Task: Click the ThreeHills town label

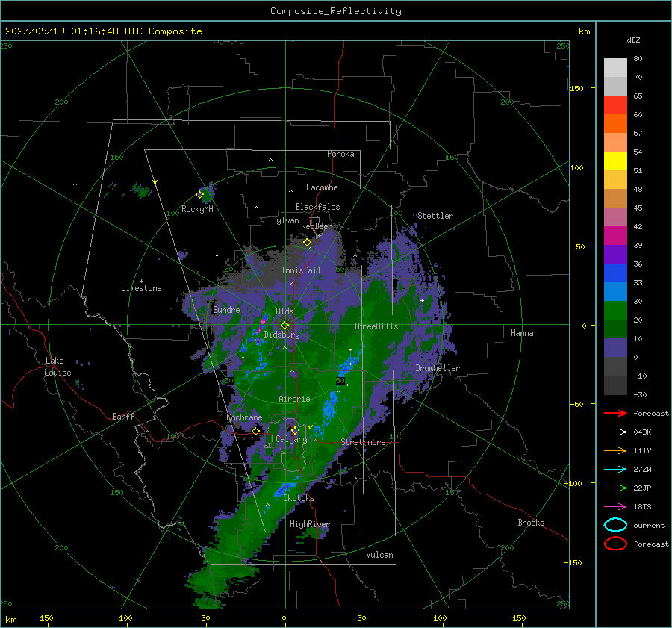Action: click(x=376, y=326)
